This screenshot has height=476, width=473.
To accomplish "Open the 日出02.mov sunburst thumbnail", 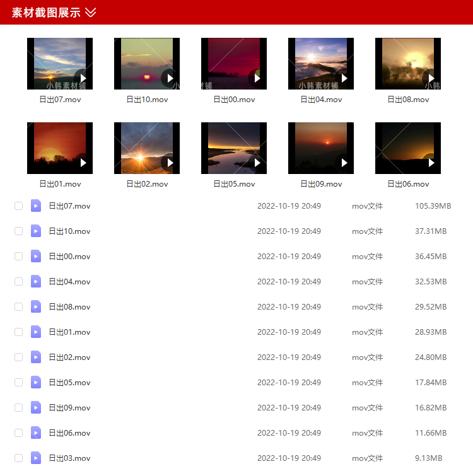I will click(142, 148).
